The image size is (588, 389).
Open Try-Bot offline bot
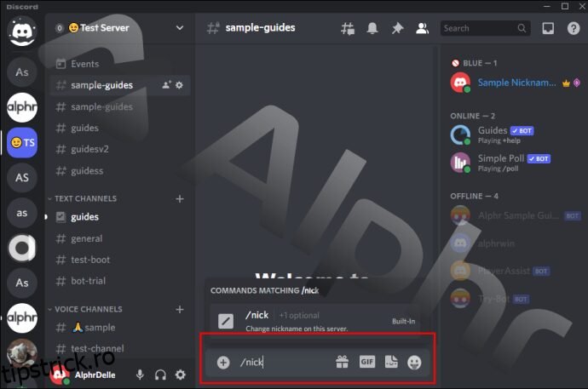pyautogui.click(x=515, y=299)
